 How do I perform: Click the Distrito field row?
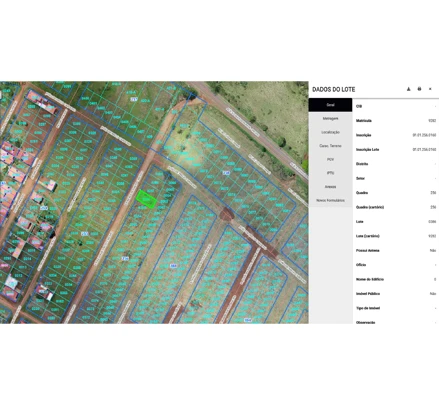click(396, 164)
